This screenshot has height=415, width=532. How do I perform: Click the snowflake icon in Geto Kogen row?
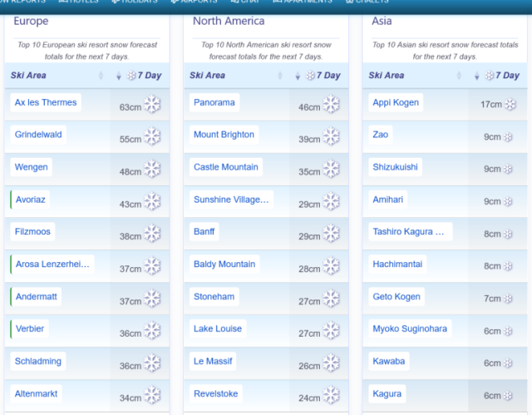[508, 299]
